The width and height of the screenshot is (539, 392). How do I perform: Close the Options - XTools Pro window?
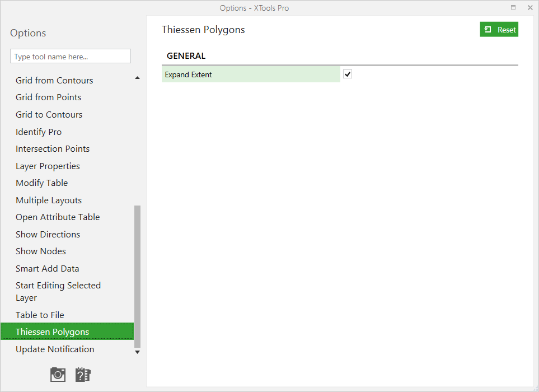click(x=530, y=8)
